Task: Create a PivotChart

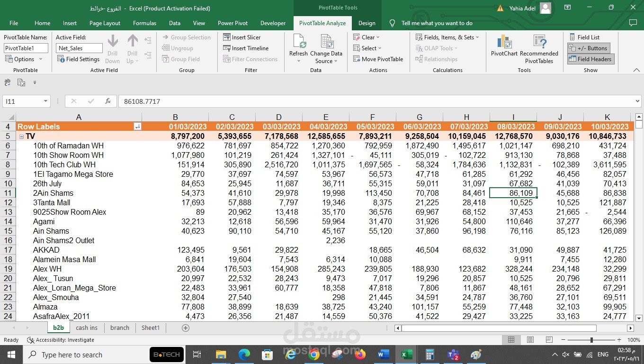Action: click(503, 47)
